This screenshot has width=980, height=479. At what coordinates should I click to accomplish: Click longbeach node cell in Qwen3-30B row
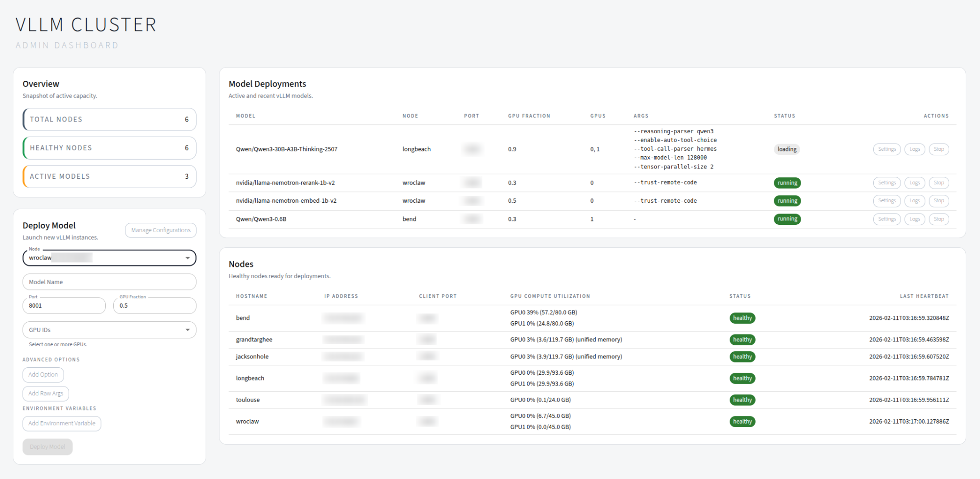click(x=416, y=149)
